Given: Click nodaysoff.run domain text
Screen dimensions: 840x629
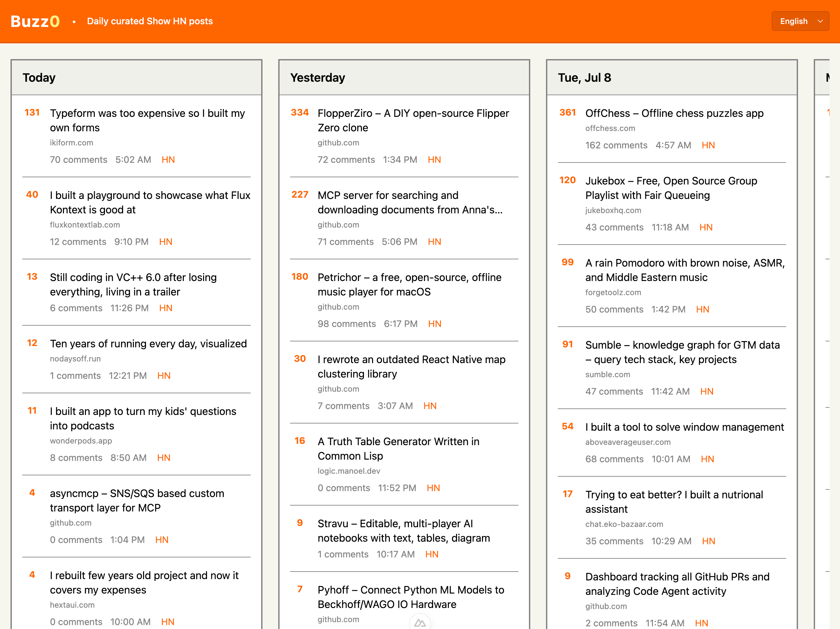Looking at the screenshot, I should coord(75,359).
